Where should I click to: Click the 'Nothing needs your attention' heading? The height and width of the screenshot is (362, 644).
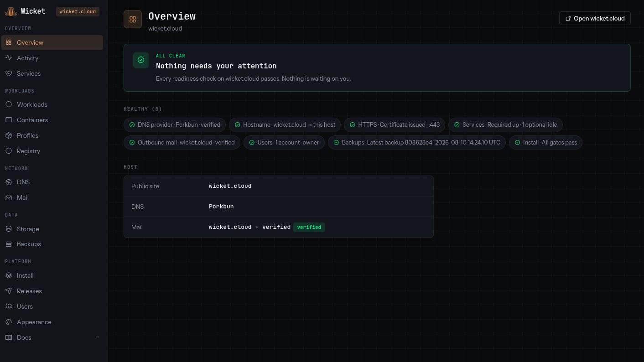(x=216, y=66)
